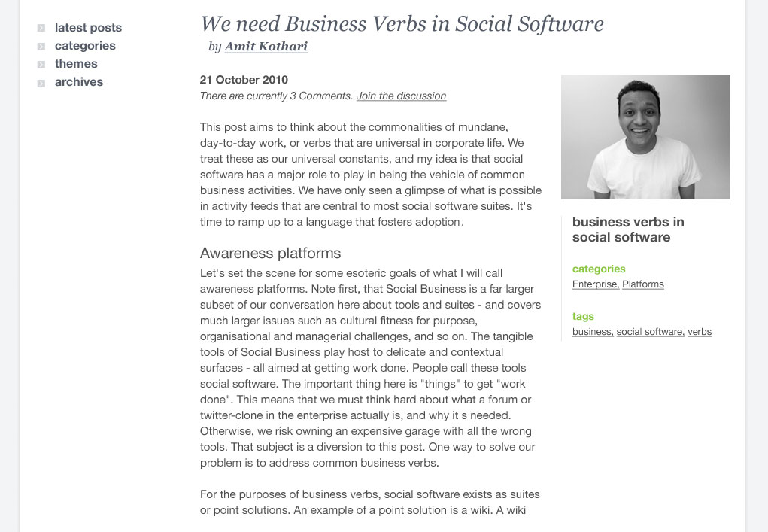
Task: Select the business tag
Action: [593, 332]
